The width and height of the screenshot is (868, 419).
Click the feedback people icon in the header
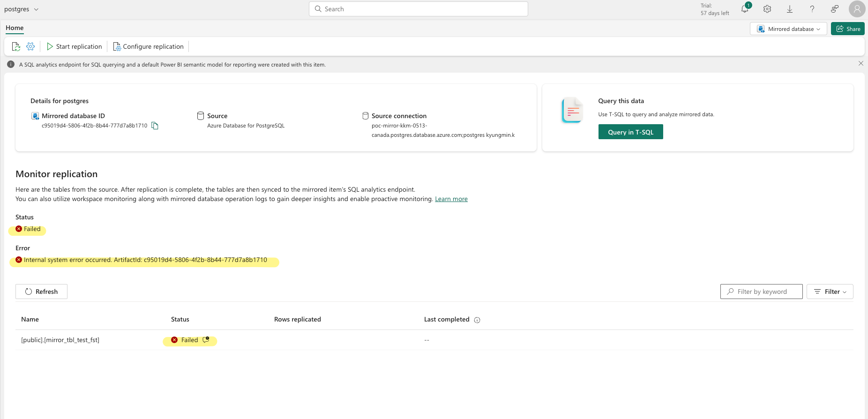click(835, 9)
